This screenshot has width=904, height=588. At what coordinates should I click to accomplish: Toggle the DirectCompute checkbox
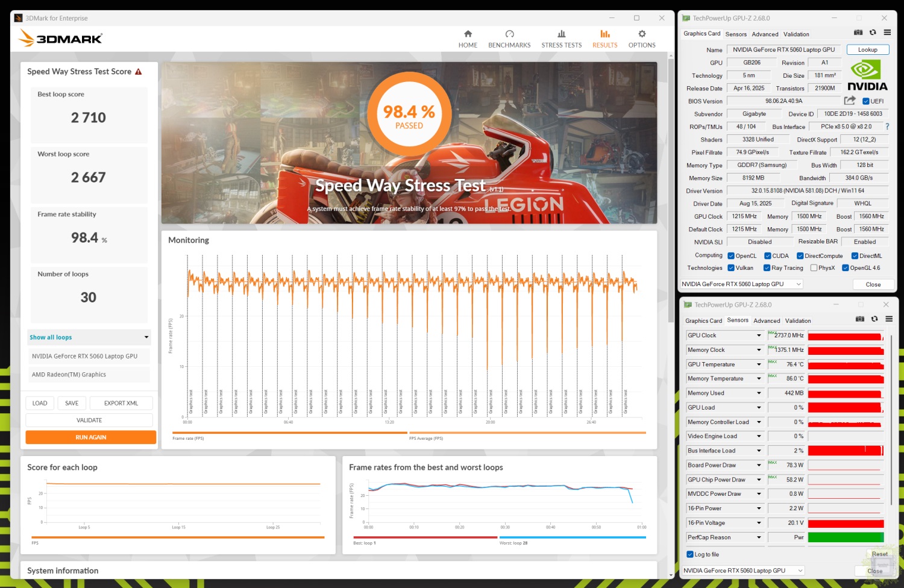click(800, 256)
